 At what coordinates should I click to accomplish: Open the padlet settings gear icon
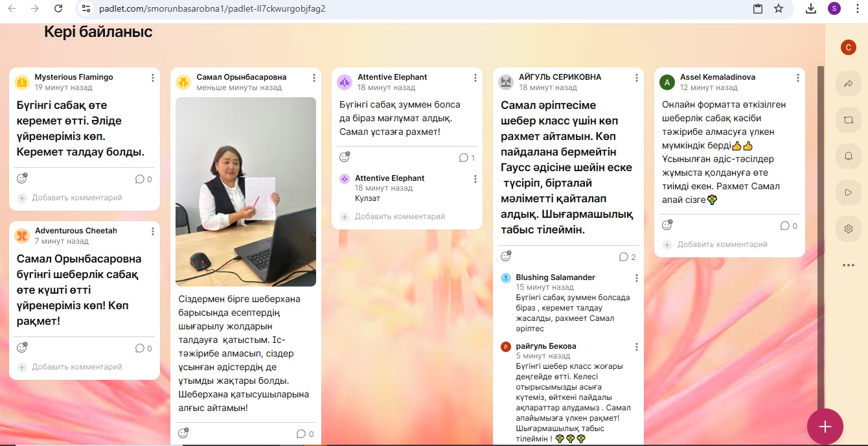(x=848, y=229)
